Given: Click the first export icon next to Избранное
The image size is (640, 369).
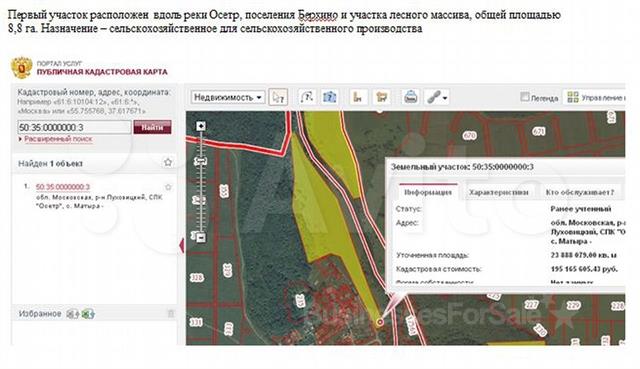Looking at the screenshot, I should click(x=73, y=314).
